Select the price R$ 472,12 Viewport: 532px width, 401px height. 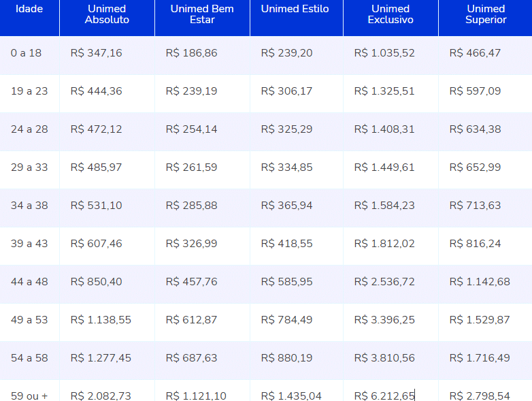coord(97,129)
